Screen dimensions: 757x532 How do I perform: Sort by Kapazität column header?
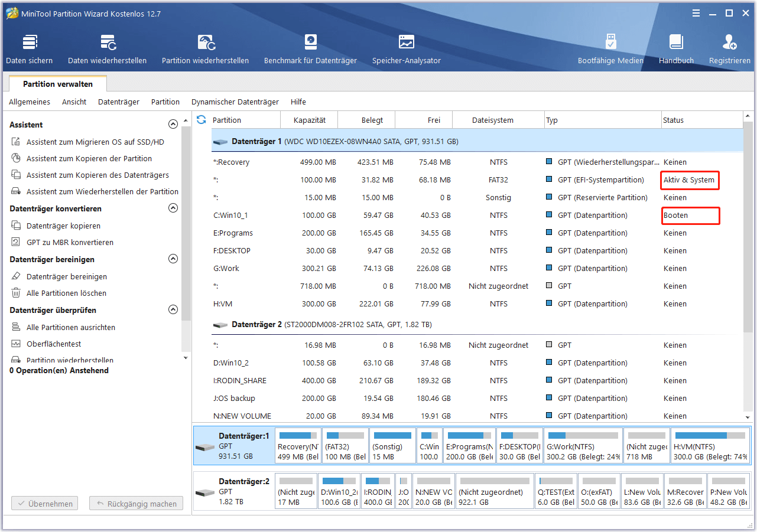coord(309,120)
